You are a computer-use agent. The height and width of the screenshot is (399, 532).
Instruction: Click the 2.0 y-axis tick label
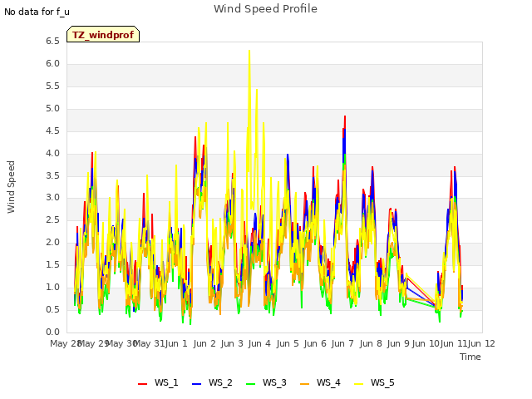52,242
